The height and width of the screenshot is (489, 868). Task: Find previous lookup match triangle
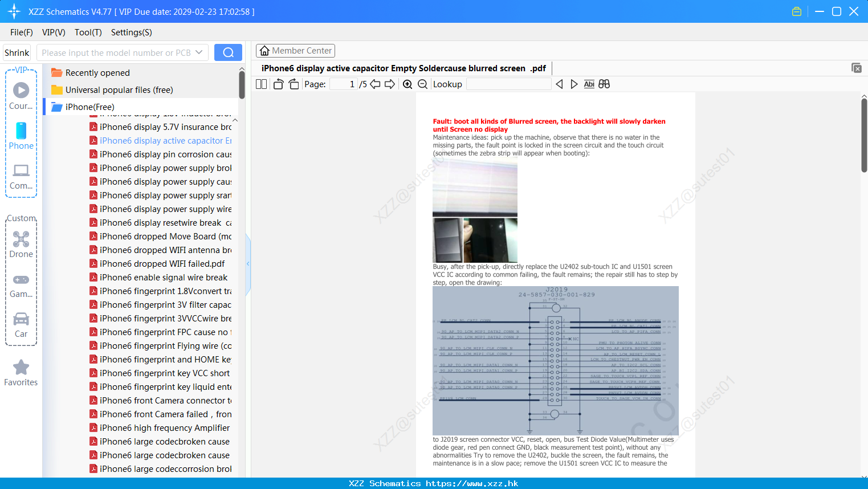[559, 84]
